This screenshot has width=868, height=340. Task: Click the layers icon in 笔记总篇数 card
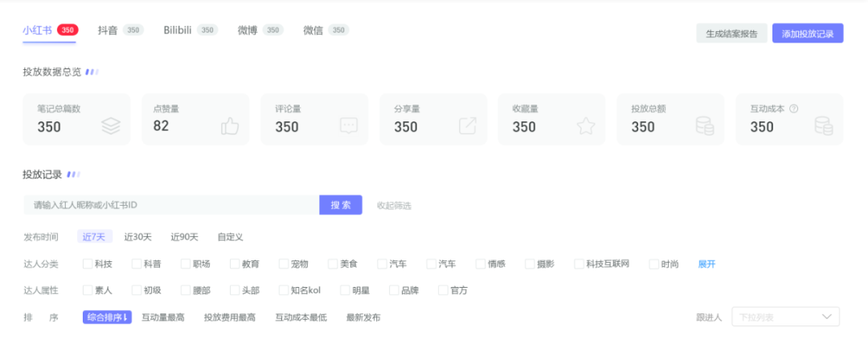(111, 126)
